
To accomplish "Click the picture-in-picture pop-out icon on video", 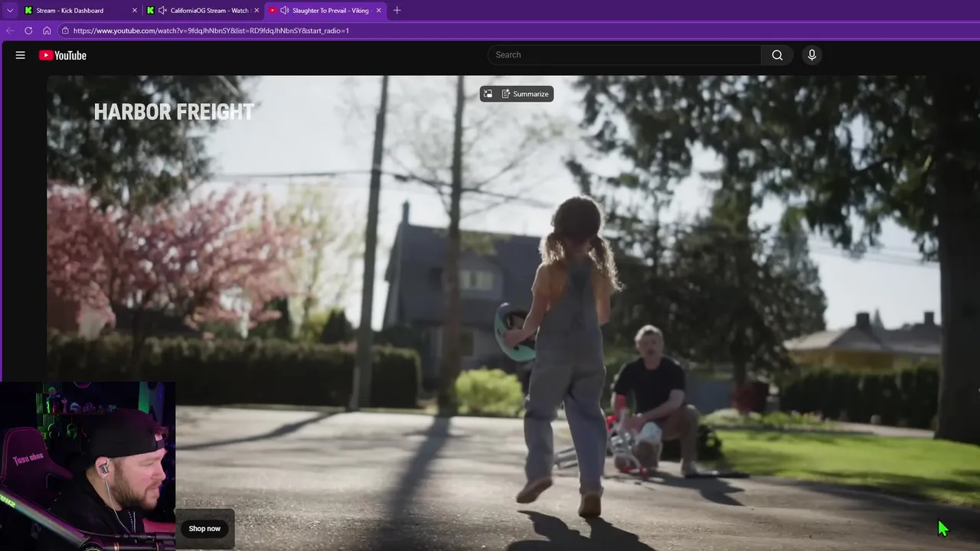I will point(488,94).
